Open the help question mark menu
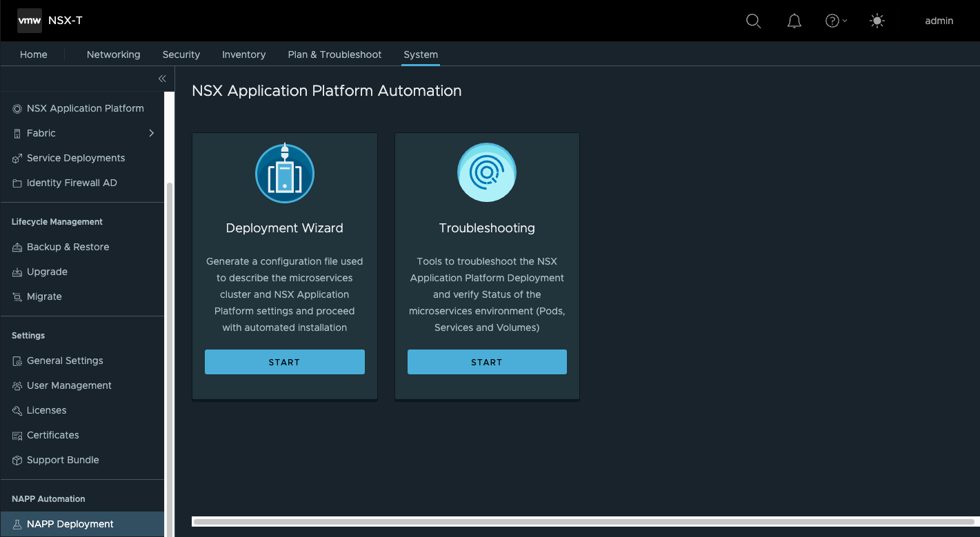This screenshot has height=537, width=980. point(836,21)
